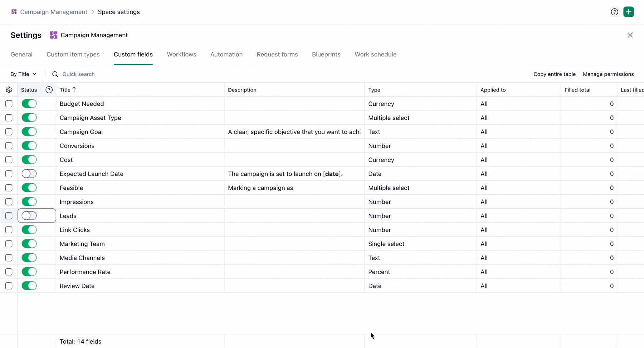Click the Title column sort arrow
This screenshot has width=644, height=348.
click(74, 90)
